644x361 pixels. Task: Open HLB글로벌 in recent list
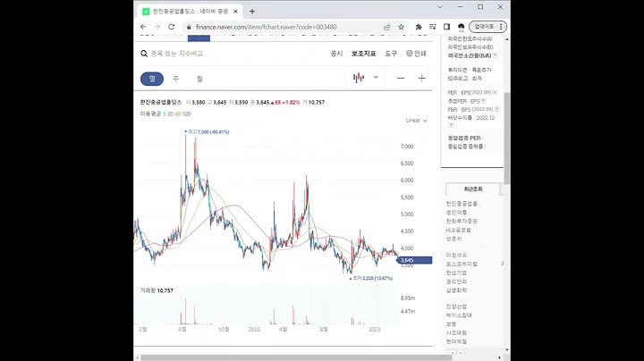click(x=458, y=230)
